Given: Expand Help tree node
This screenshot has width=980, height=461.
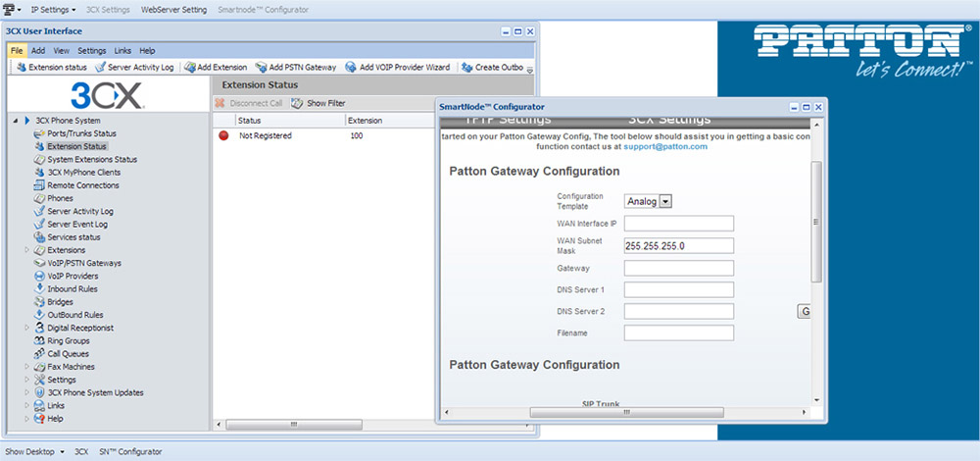Looking at the screenshot, I should click(26, 419).
